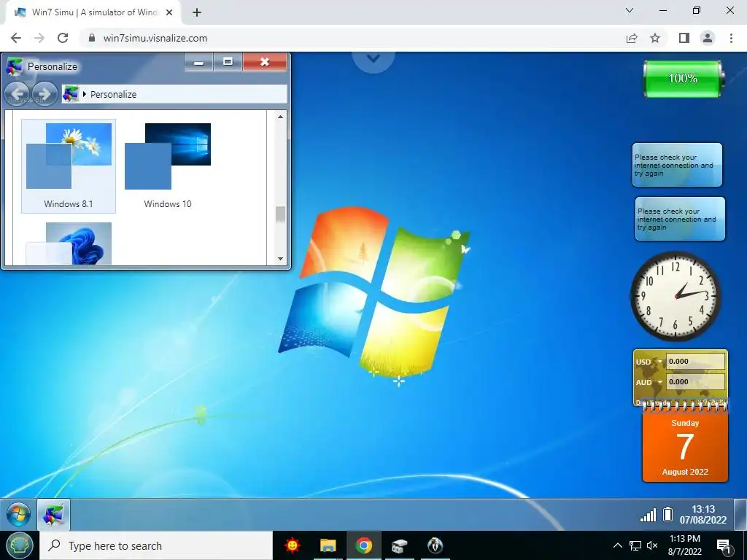Close the Personalize window
Image resolution: width=747 pixels, height=560 pixels.
click(265, 63)
